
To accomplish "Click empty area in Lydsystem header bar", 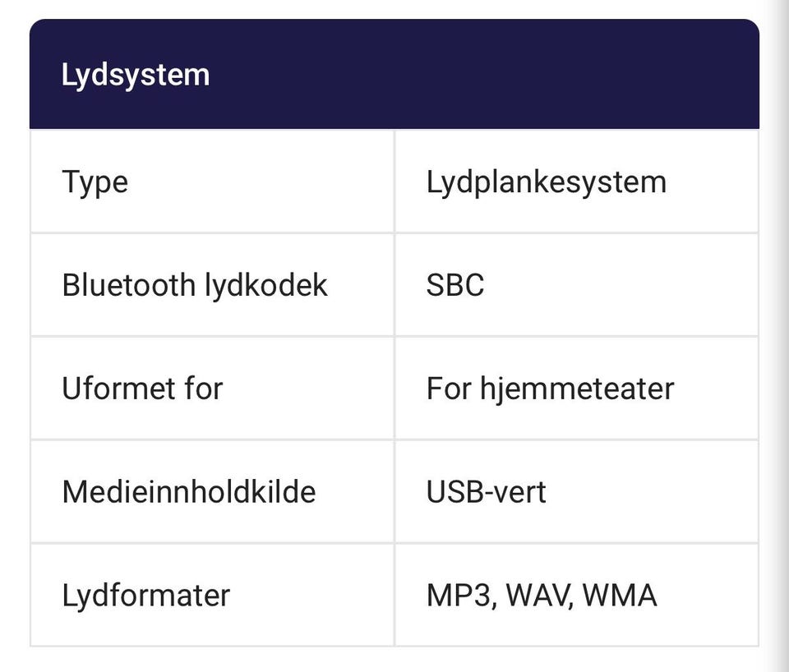I will [x=483, y=76].
